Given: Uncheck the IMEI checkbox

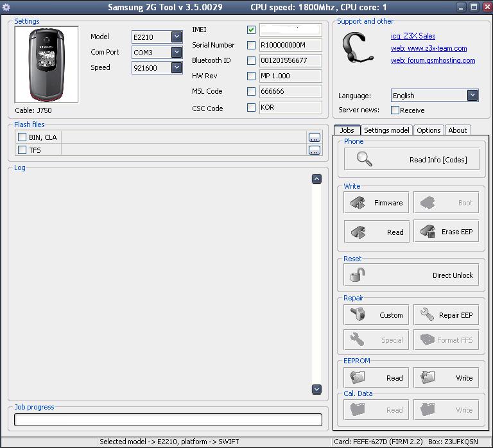Looking at the screenshot, I should 251,30.
